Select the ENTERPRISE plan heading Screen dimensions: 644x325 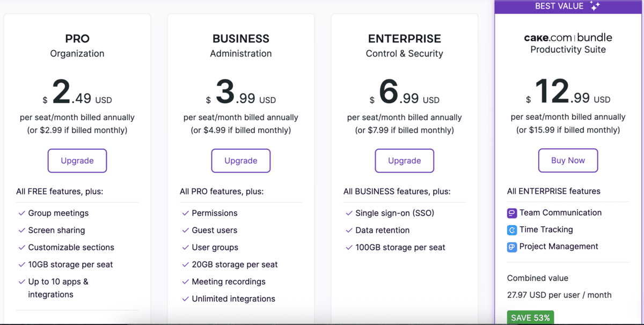click(x=404, y=38)
